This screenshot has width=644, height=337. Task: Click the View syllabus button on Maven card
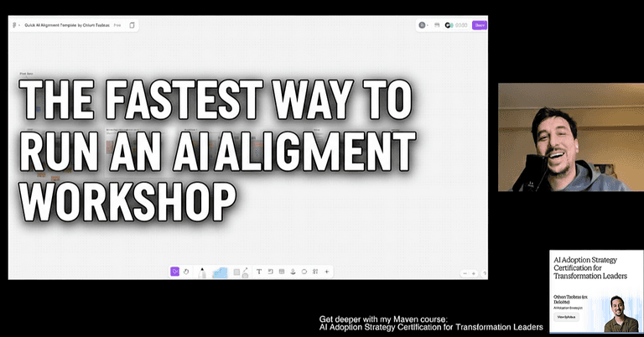(566, 317)
